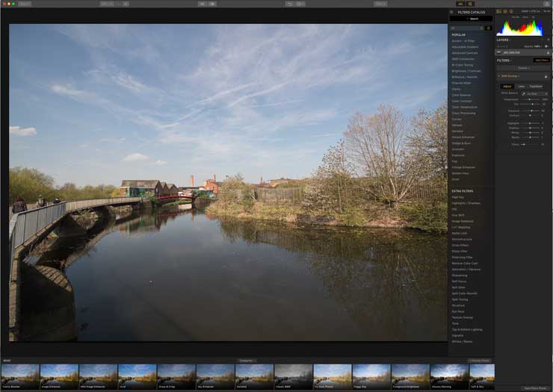The image size is (553, 392).
Task: Choose Whites / Blacks filter
Action: (462, 341)
